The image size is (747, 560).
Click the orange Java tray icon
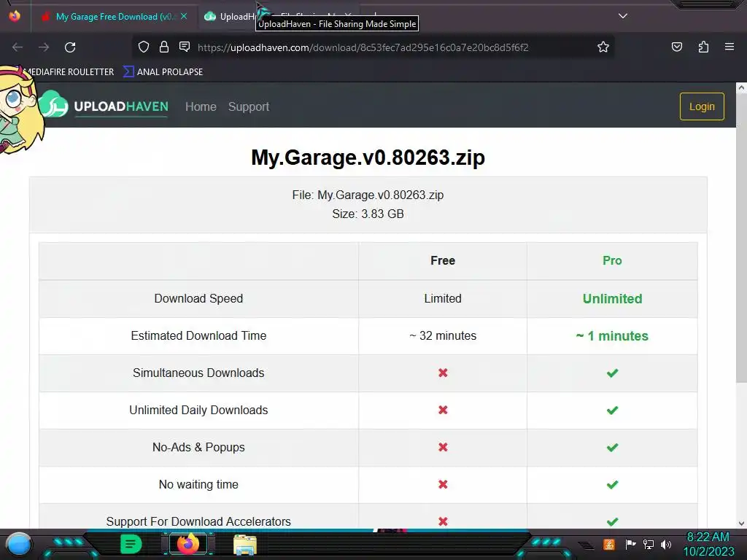609,544
